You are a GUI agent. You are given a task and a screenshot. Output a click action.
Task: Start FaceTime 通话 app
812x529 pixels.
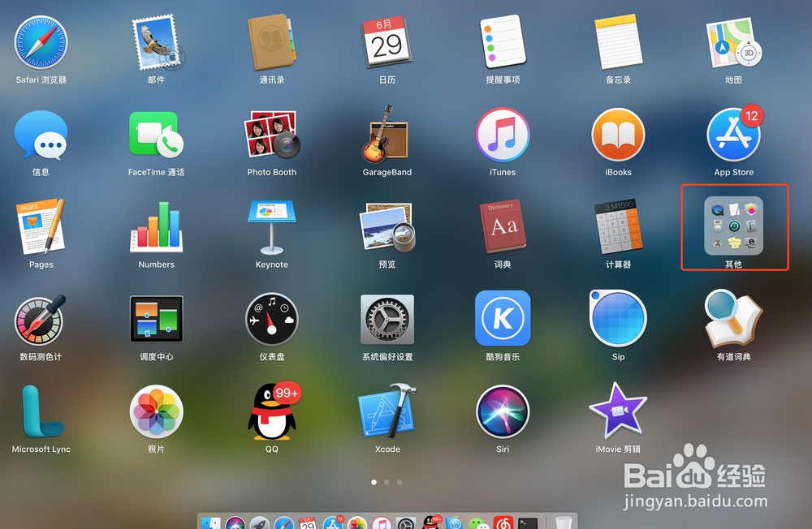156,135
